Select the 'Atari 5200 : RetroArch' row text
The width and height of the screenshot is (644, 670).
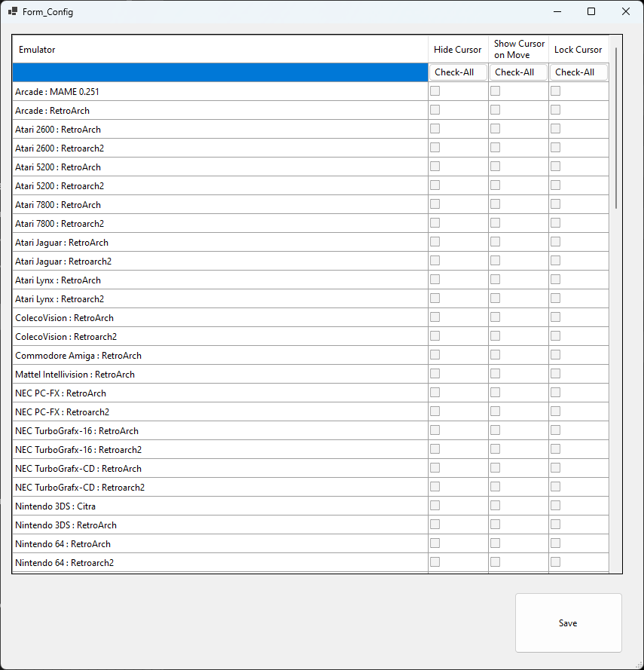[x=58, y=167]
